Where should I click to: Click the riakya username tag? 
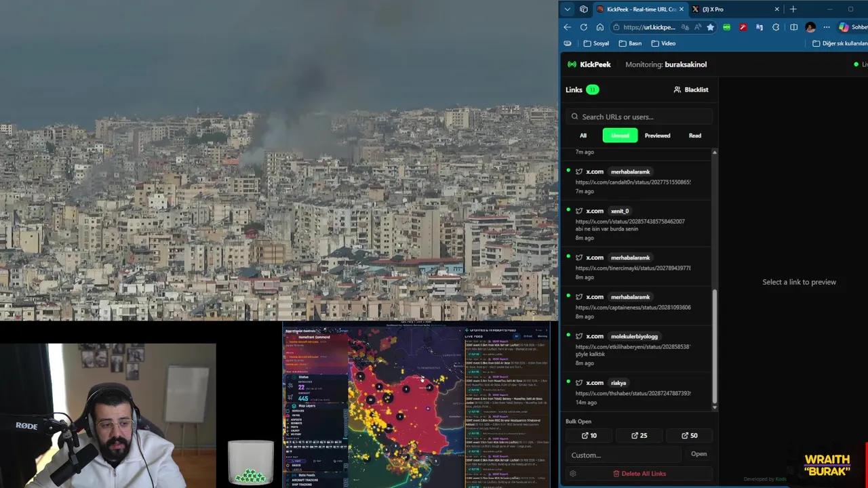coord(618,383)
